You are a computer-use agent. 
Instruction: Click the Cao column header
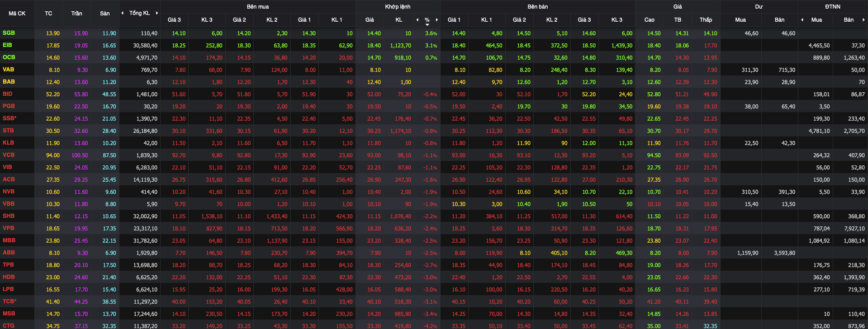(x=650, y=20)
